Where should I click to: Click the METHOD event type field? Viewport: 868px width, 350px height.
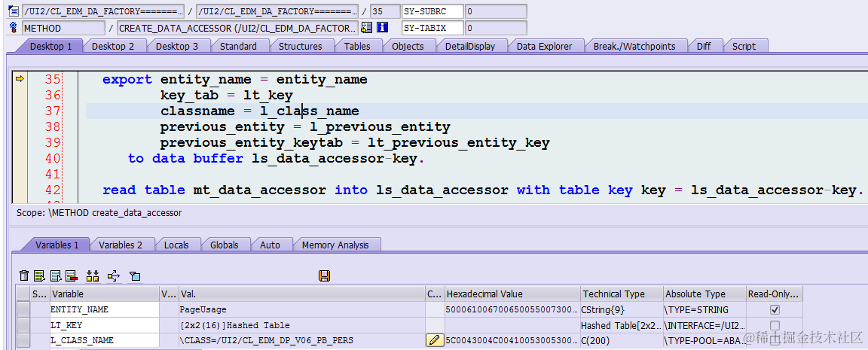63,28
